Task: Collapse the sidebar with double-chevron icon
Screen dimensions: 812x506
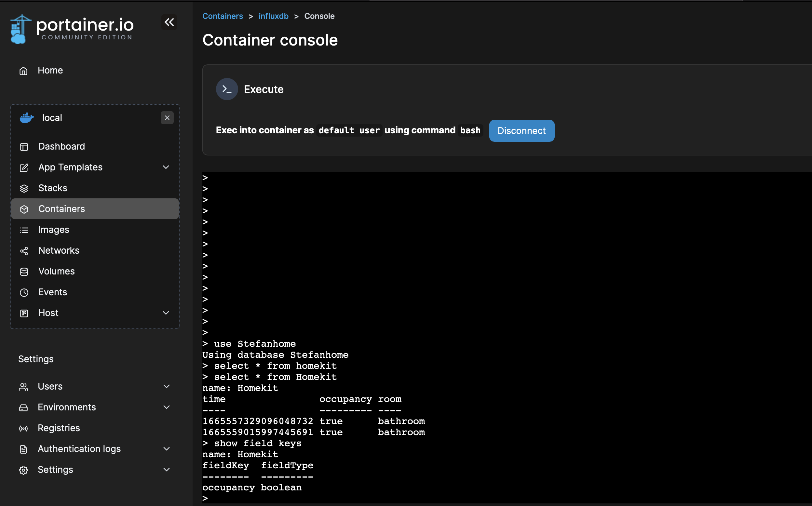Action: (x=169, y=22)
